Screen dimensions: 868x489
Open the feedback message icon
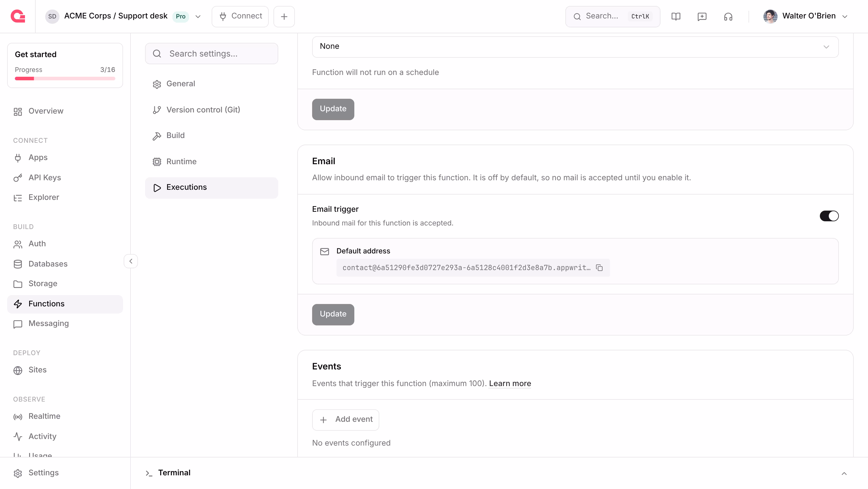click(702, 17)
